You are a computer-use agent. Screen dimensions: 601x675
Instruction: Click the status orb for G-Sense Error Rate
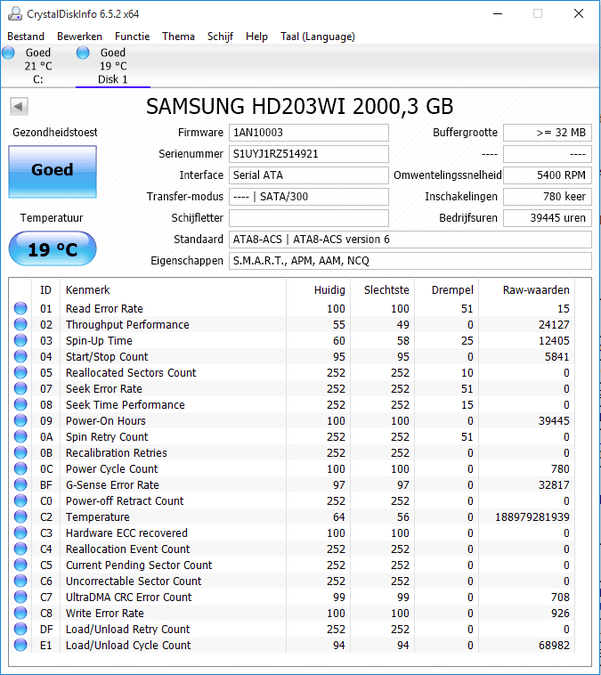20,484
